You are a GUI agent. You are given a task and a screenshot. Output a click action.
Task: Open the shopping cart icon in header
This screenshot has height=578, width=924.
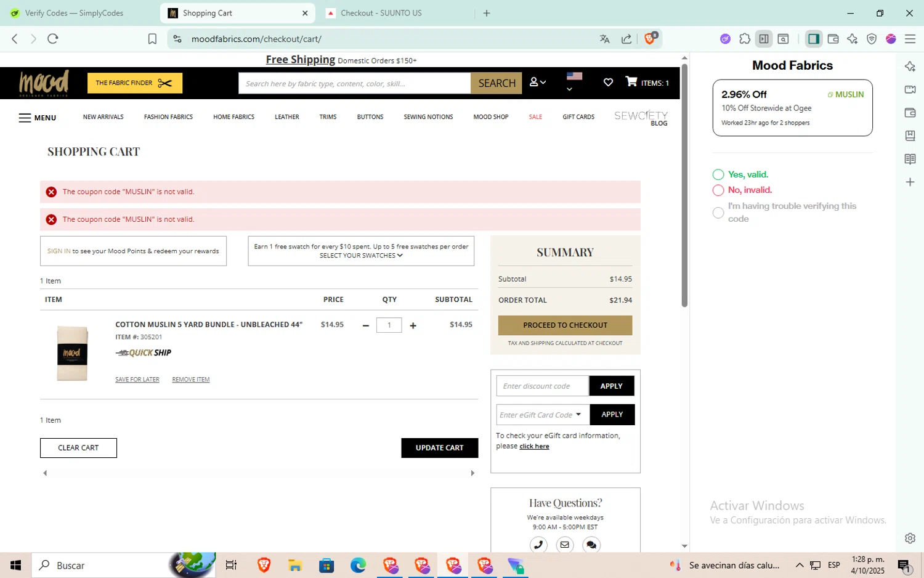point(631,81)
